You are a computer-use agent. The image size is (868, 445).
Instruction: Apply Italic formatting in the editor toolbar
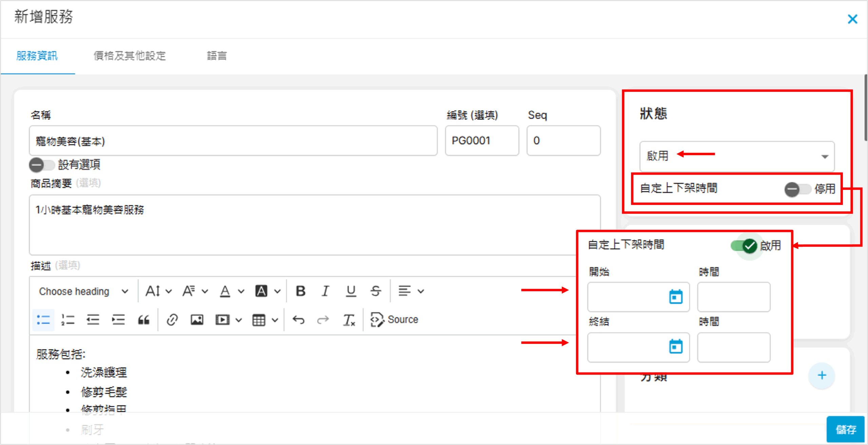[x=325, y=291]
